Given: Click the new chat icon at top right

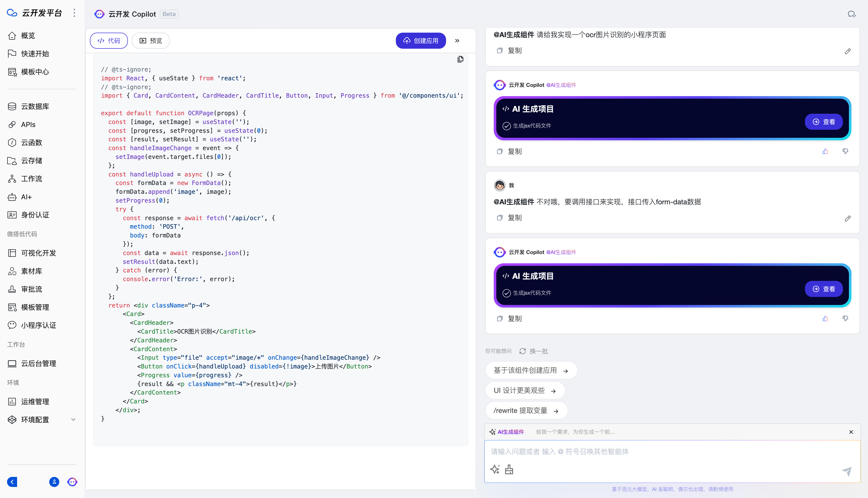Looking at the screenshot, I should point(851,14).
